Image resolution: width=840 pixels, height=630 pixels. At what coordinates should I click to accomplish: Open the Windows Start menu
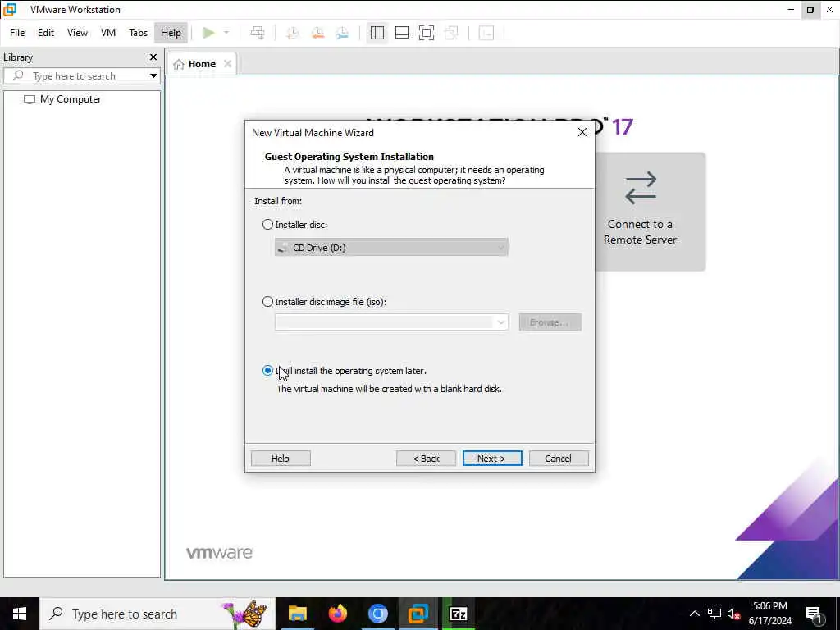click(x=20, y=614)
